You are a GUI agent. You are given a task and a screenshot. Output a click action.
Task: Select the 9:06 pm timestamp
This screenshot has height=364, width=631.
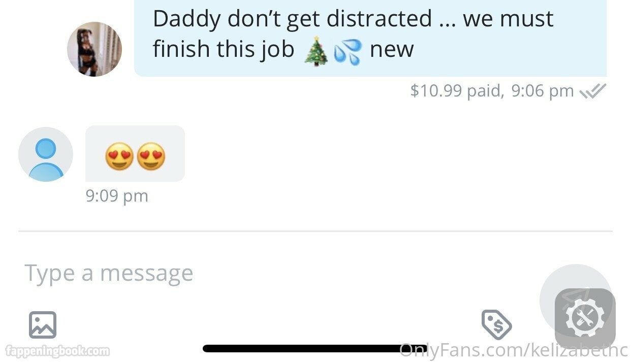542,90
